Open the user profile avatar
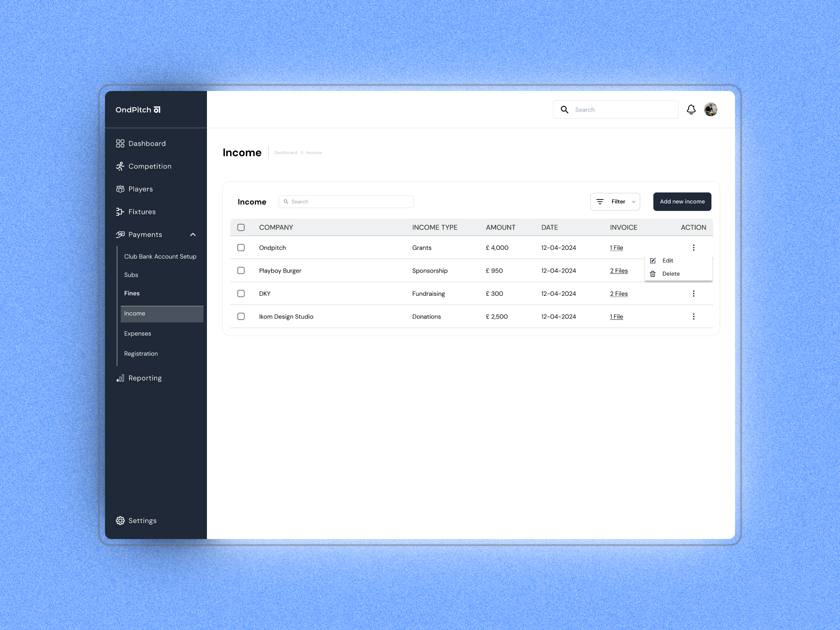 (x=710, y=109)
